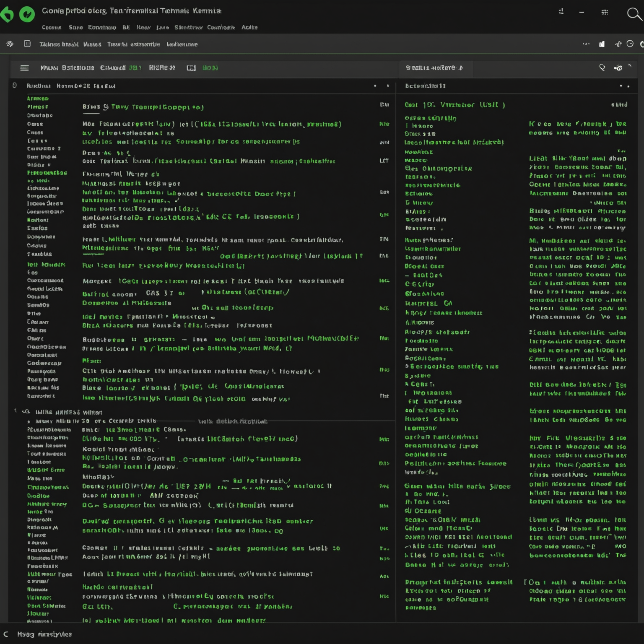The width and height of the screenshot is (644, 644).
Task: Open the dotted grid icon in title bar
Action: pyautogui.click(x=605, y=12)
